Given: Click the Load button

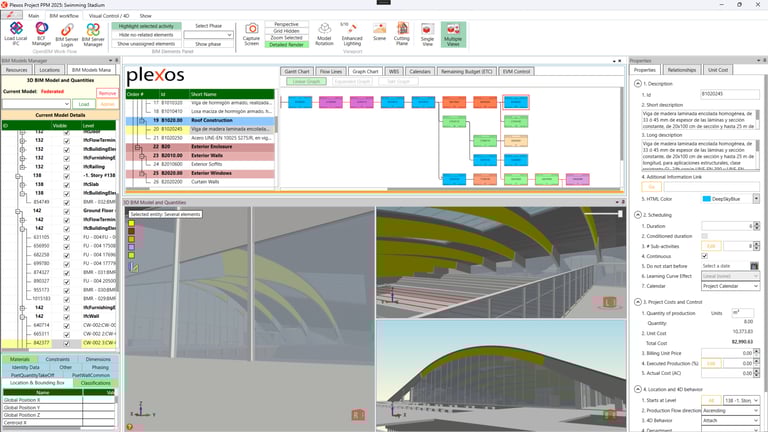Looking at the screenshot, I should coord(84,104).
